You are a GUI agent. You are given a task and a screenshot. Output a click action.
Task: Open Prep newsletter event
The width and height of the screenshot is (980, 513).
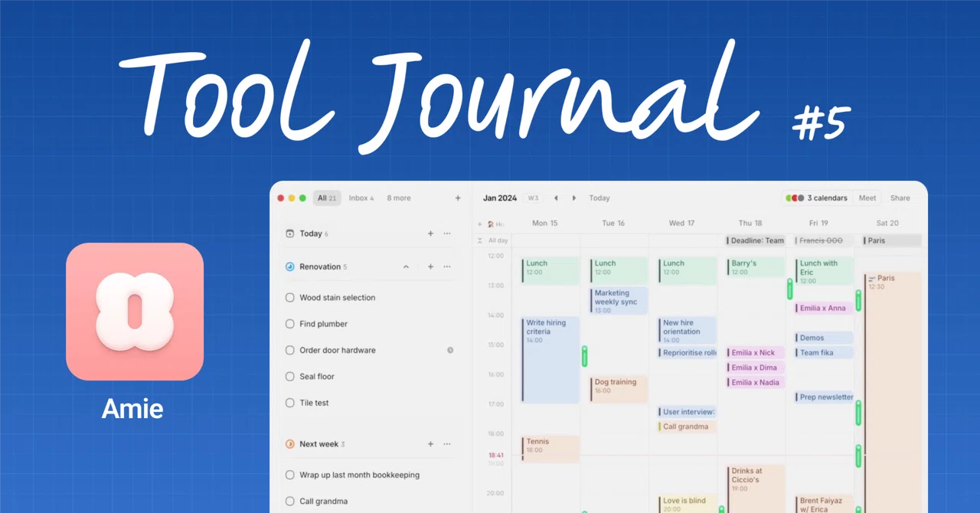pyautogui.click(x=825, y=397)
